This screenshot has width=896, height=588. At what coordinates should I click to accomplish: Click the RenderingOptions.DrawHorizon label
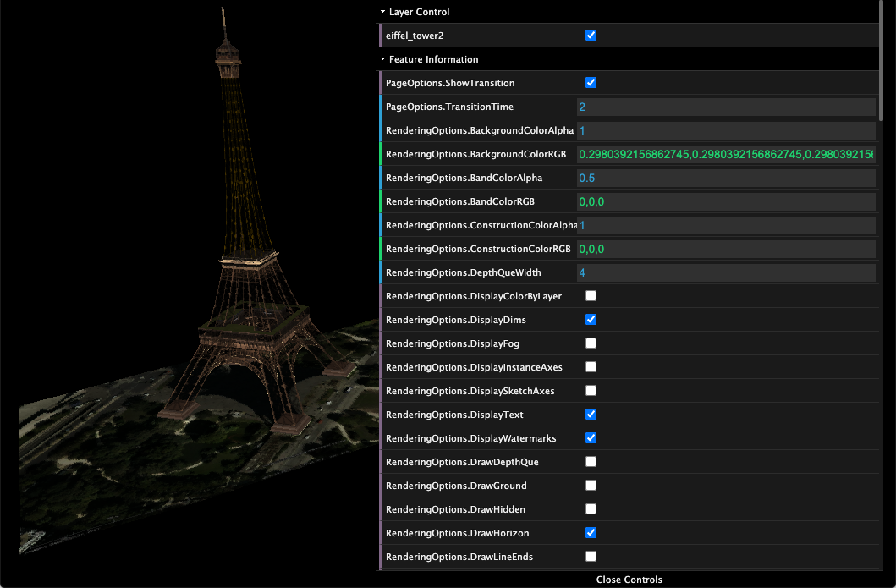[457, 533]
